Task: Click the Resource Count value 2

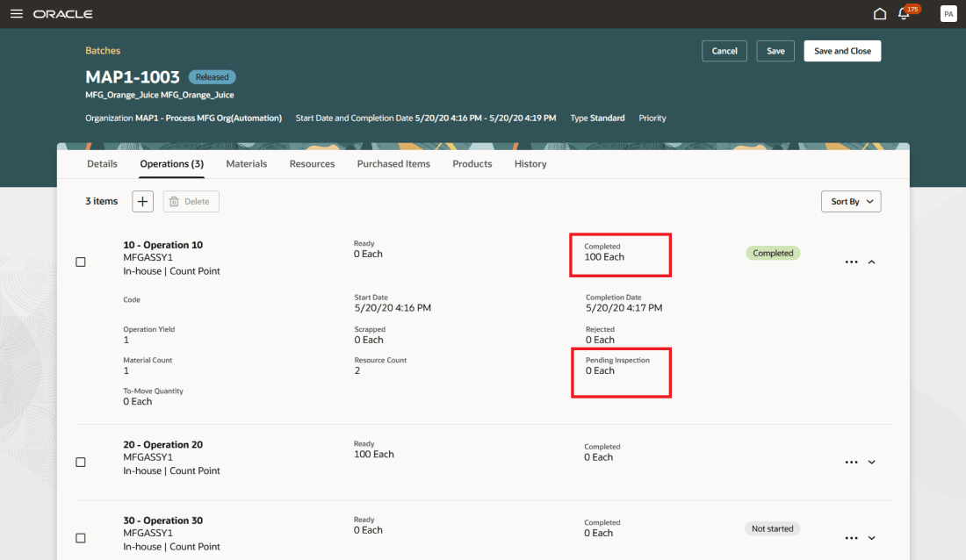Action: pos(357,371)
